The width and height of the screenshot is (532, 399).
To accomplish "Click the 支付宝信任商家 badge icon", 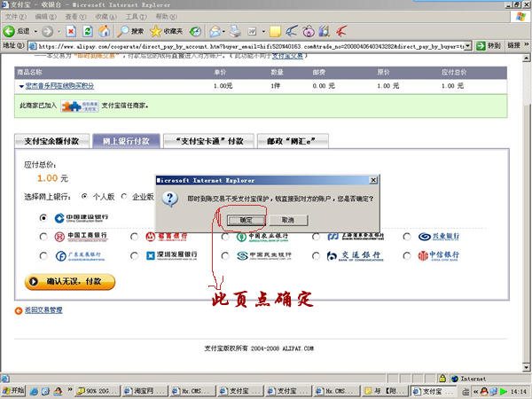I will pos(80,106).
